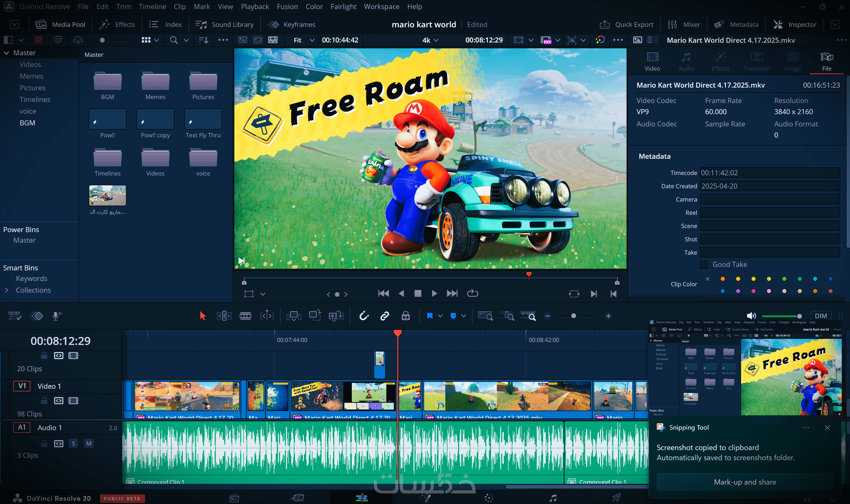The image size is (850, 504).
Task: Click Mark-up and share button
Action: [745, 482]
